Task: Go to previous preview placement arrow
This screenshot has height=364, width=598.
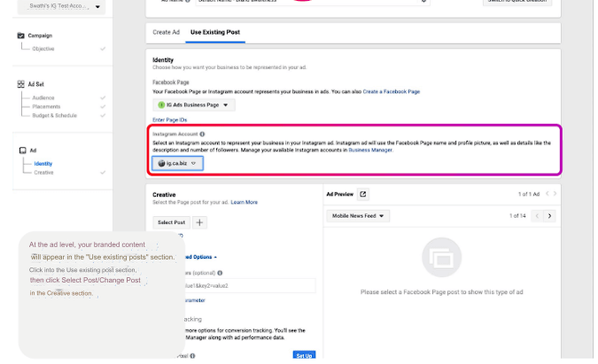Action: [538, 216]
